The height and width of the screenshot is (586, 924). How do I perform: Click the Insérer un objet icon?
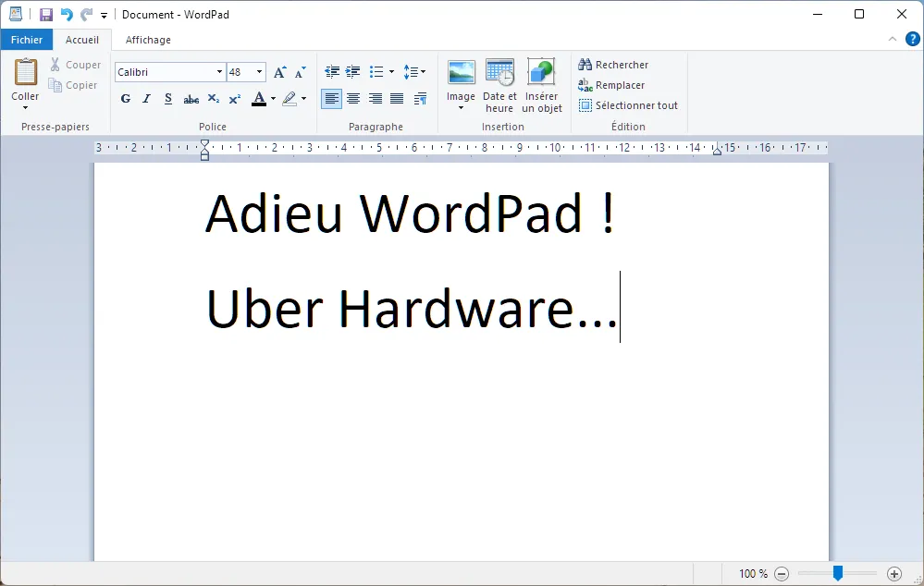tap(542, 72)
